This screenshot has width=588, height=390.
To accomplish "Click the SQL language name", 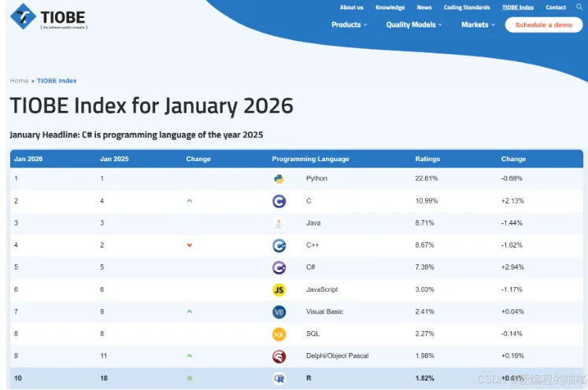I will [x=312, y=333].
